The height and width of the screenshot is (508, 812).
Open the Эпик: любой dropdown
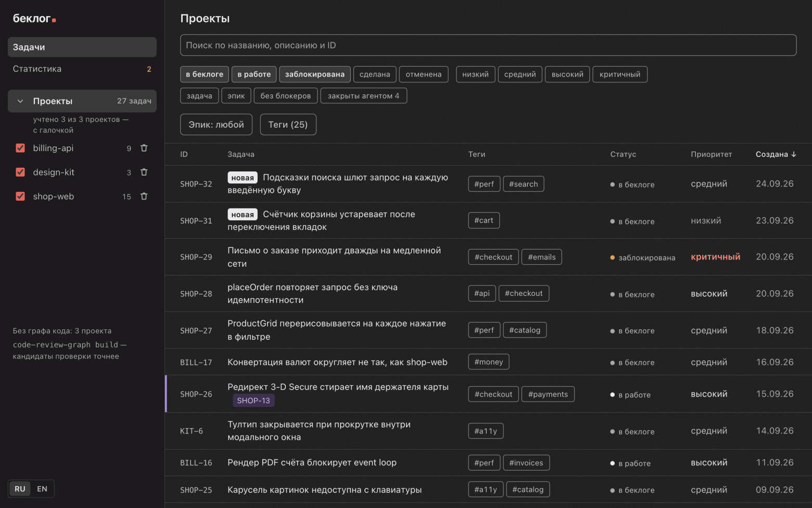(x=216, y=125)
